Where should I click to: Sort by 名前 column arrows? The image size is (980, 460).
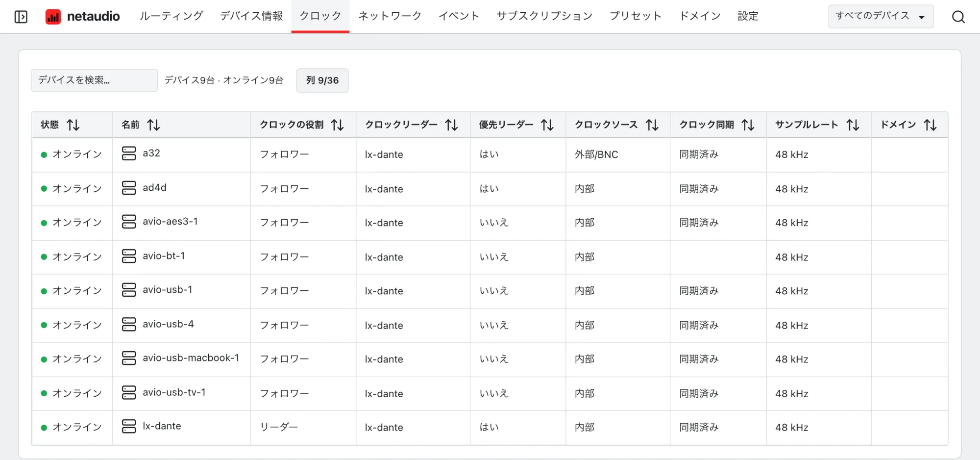[x=153, y=125]
